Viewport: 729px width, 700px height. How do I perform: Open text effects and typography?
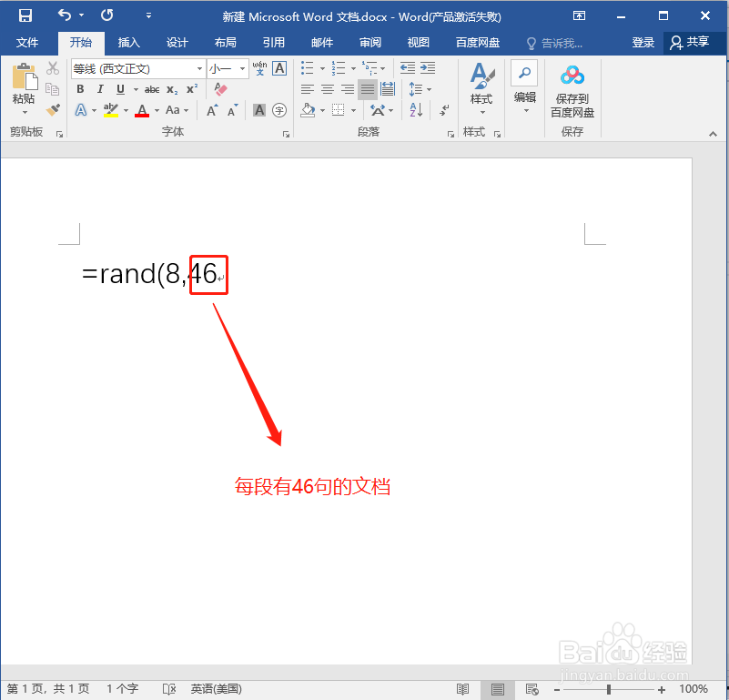[x=81, y=110]
